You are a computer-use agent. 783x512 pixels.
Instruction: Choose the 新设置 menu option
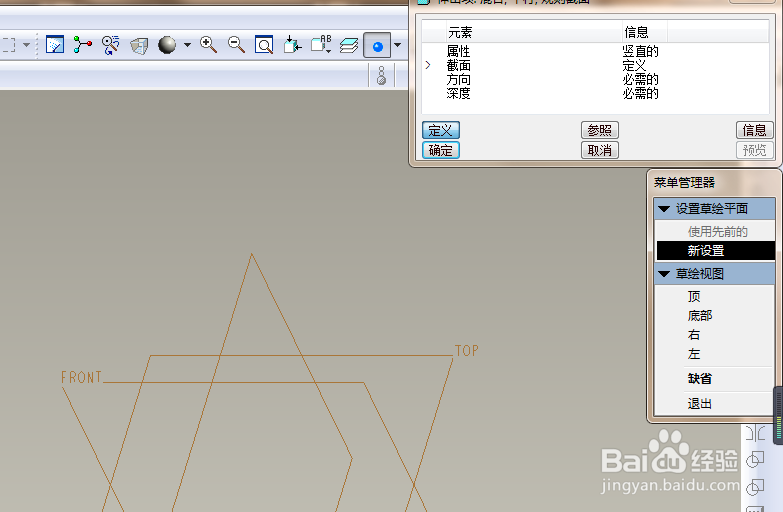point(715,250)
